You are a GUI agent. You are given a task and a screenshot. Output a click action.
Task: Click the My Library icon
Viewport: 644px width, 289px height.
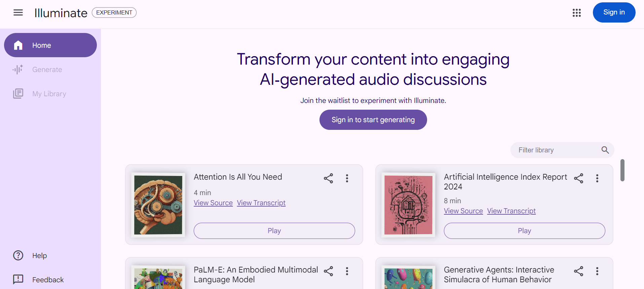18,94
